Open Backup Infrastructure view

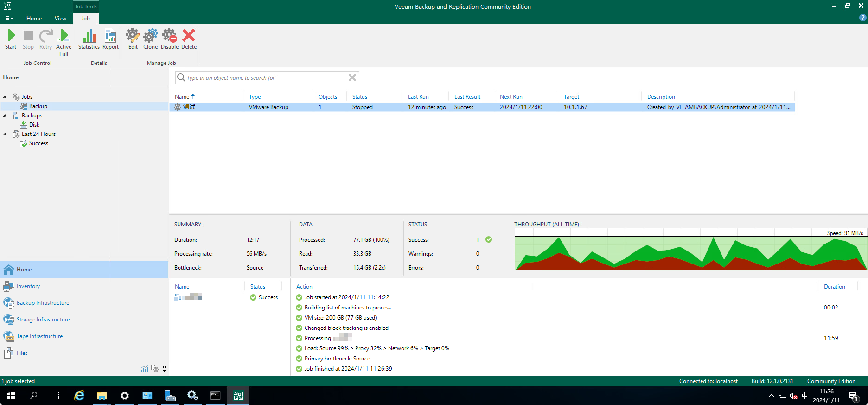click(x=84, y=303)
